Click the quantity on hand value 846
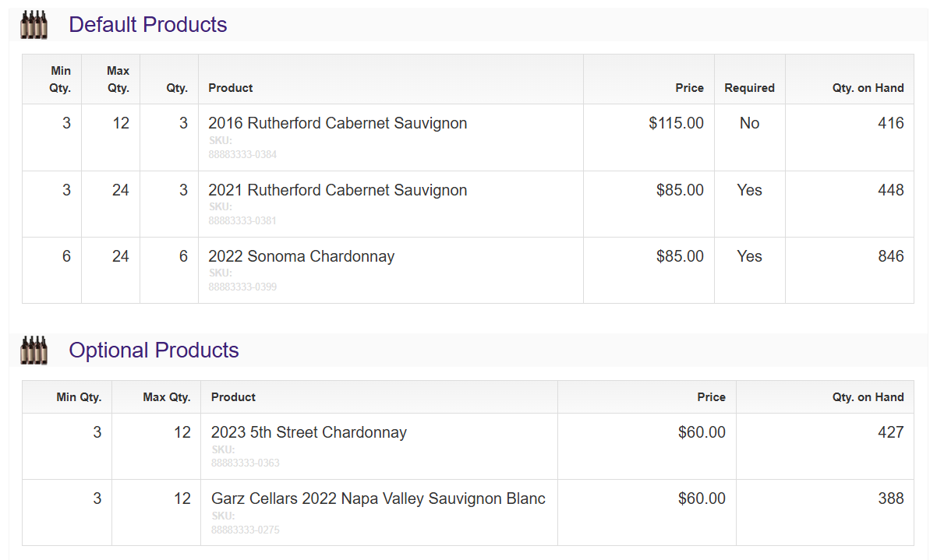Viewport: 937px width, 560px height. click(891, 256)
